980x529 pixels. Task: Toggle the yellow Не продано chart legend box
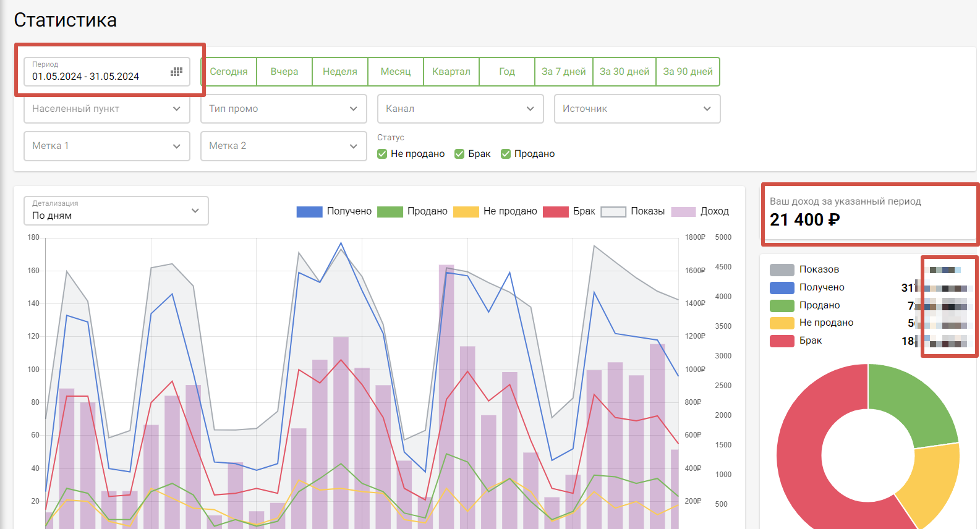point(466,212)
